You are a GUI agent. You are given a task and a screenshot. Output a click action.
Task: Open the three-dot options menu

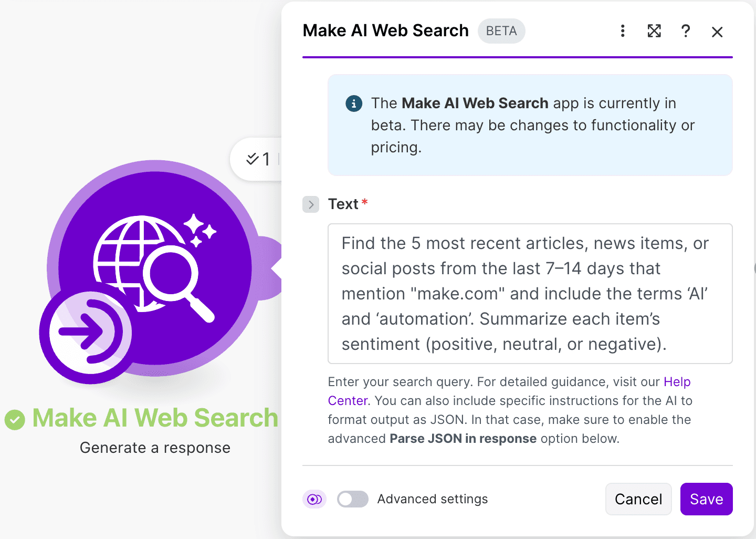coord(623,32)
